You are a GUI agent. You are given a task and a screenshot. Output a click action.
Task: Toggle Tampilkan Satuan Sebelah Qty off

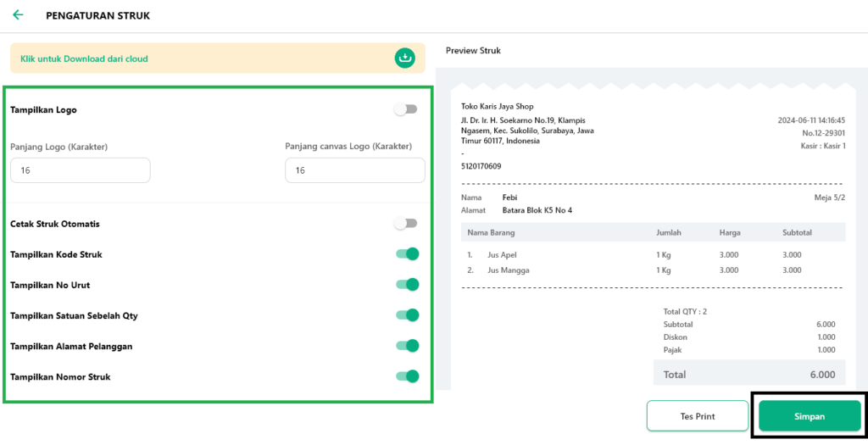407,315
